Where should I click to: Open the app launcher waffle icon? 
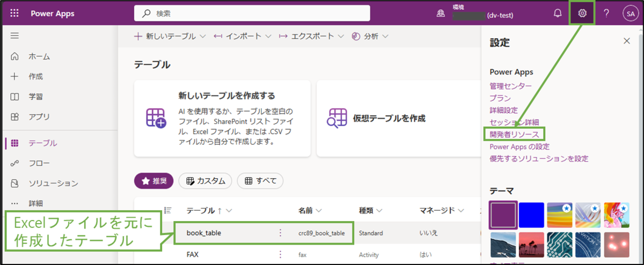click(x=14, y=13)
